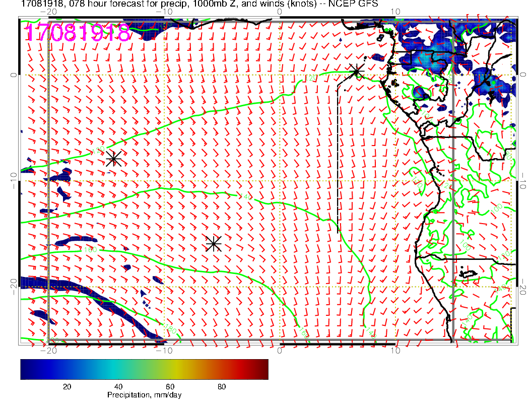
Task: Click the 80 tick label under the colorbar
Action: [x=221, y=386]
